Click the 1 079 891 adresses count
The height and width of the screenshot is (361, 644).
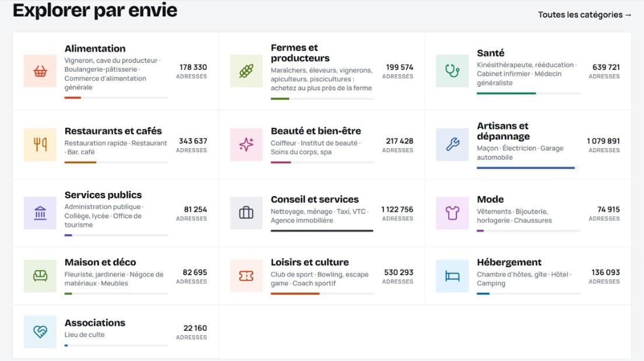click(604, 145)
